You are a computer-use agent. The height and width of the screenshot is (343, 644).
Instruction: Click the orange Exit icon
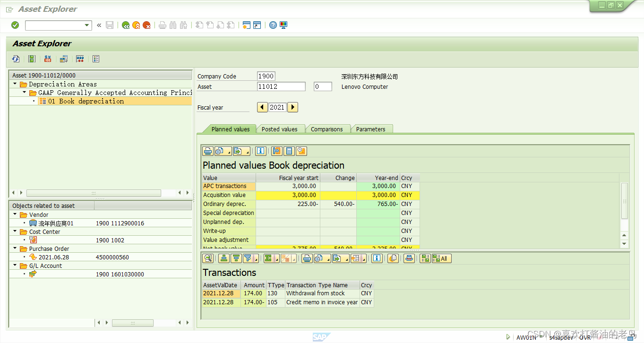[x=136, y=25]
